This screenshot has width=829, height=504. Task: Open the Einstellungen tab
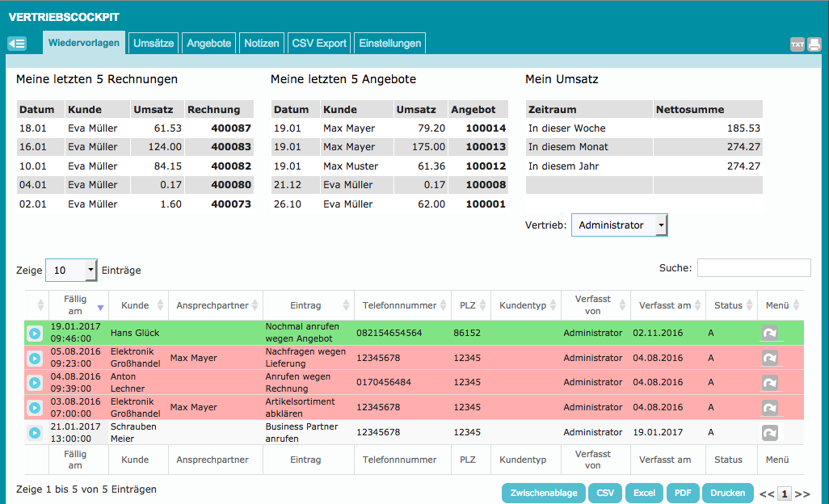click(389, 44)
